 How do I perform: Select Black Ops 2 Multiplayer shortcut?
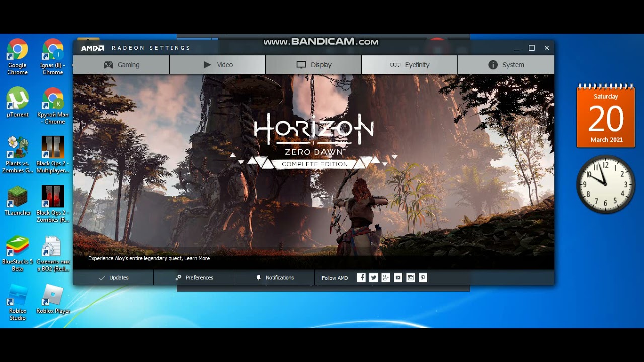pos(53,155)
